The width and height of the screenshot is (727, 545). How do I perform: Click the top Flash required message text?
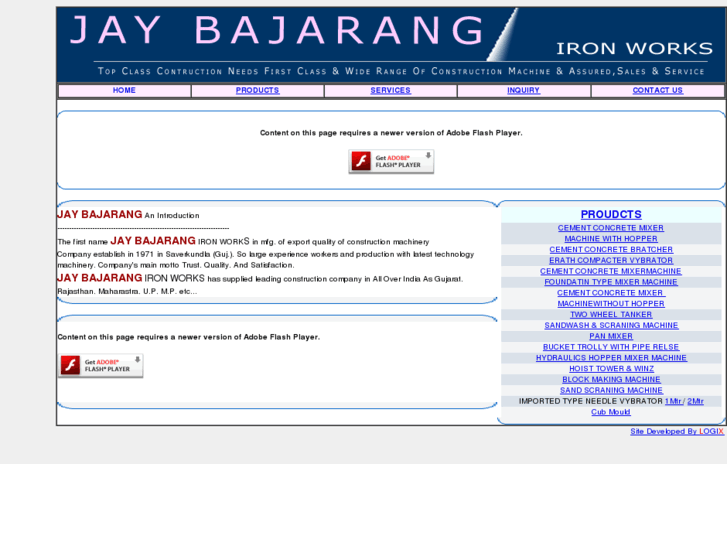pyautogui.click(x=391, y=133)
